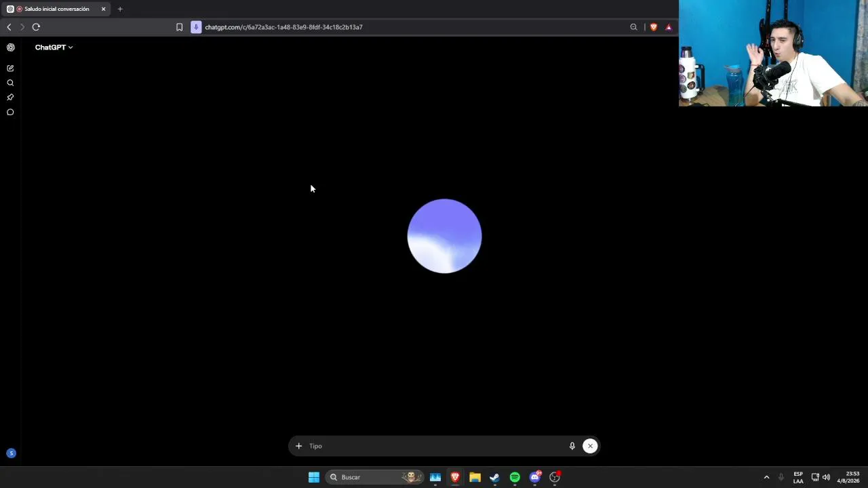
Task: Open Steam from the taskbar
Action: coord(494,477)
